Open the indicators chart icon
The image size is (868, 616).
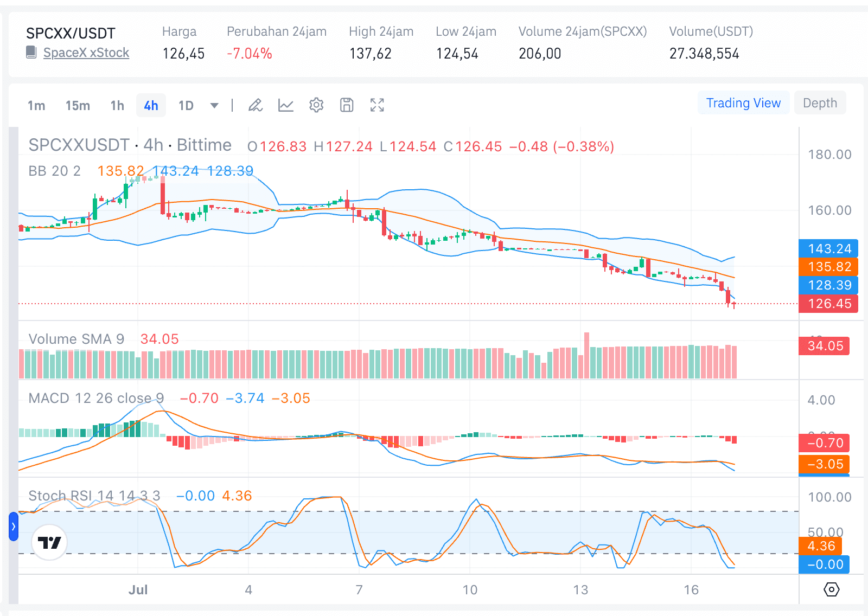point(286,105)
